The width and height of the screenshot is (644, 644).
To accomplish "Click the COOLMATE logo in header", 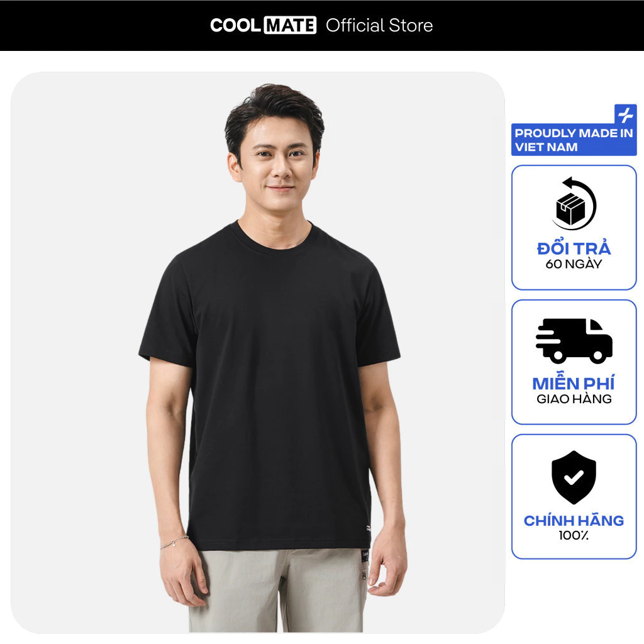I will tap(264, 25).
